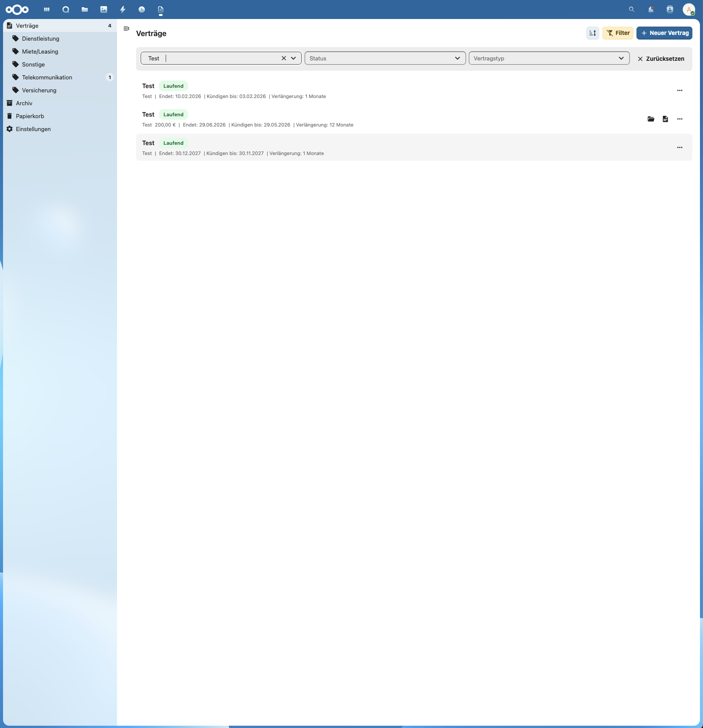Screen dimensions: 703x728
Task: Open the Dashboard grid icon
Action: pyautogui.click(x=47, y=9)
